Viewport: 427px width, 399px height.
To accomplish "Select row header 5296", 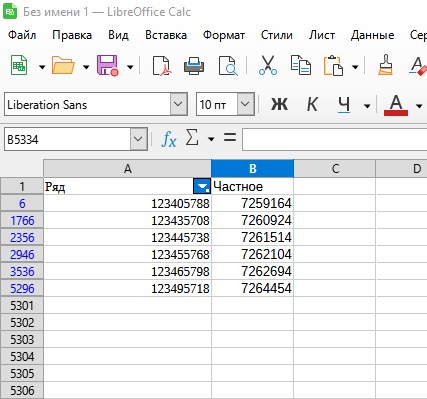I will (x=22, y=288).
